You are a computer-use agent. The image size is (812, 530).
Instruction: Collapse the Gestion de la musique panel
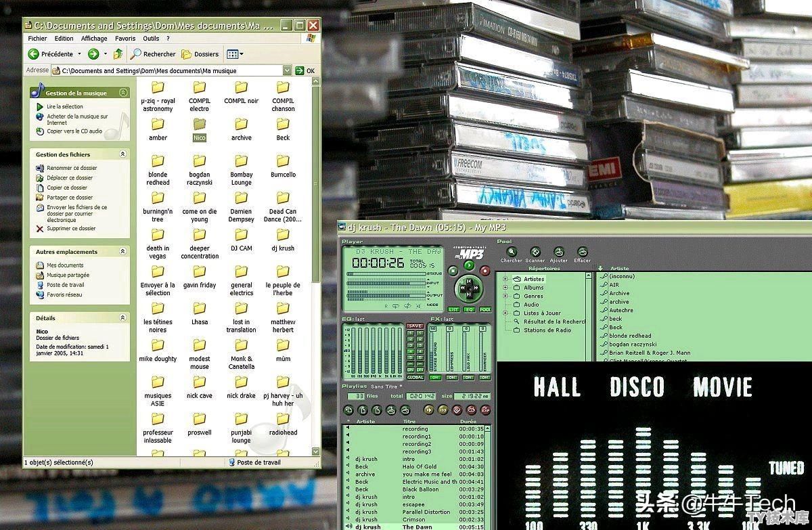(123, 93)
